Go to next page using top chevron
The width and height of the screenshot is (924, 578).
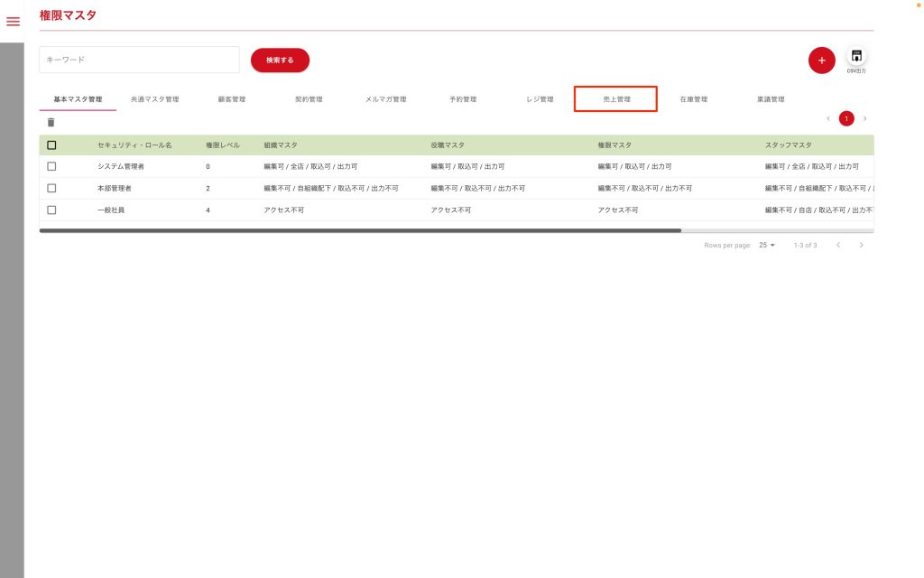[x=864, y=118]
